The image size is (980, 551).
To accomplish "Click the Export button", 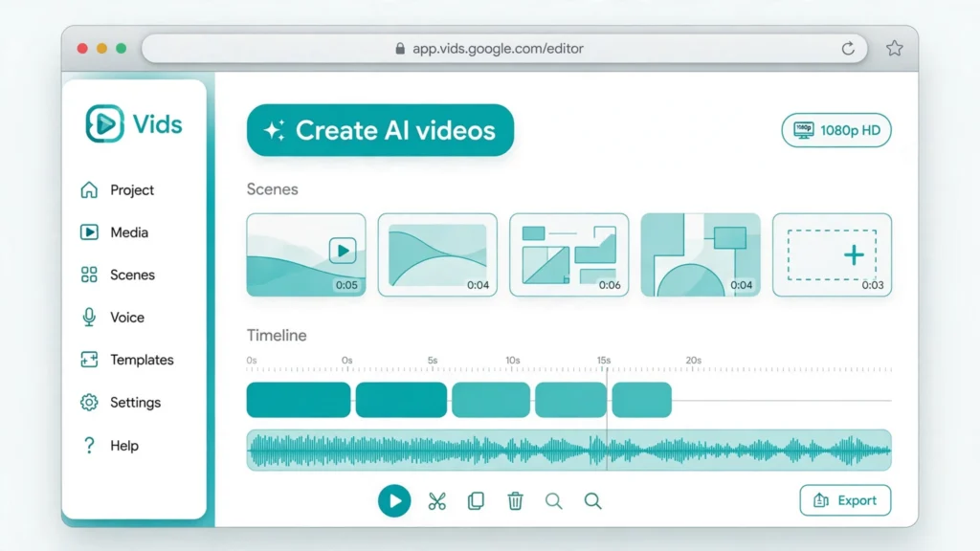I will pos(845,500).
